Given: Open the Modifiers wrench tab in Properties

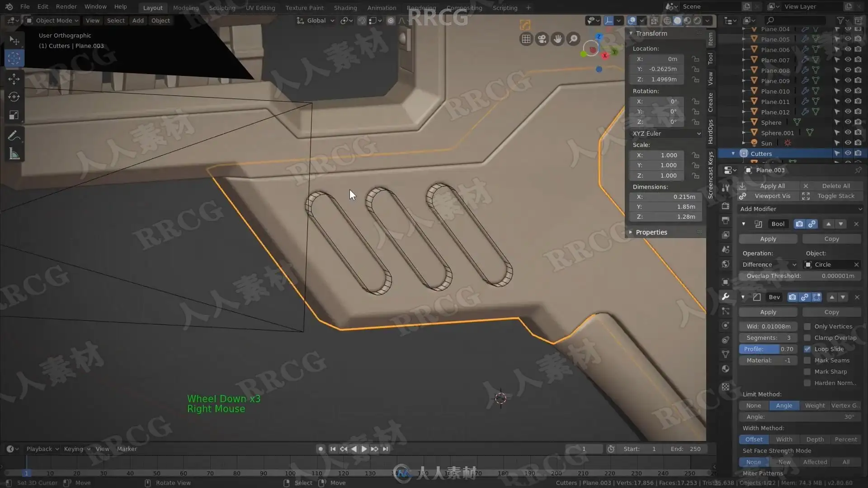Looking at the screenshot, I should [726, 296].
